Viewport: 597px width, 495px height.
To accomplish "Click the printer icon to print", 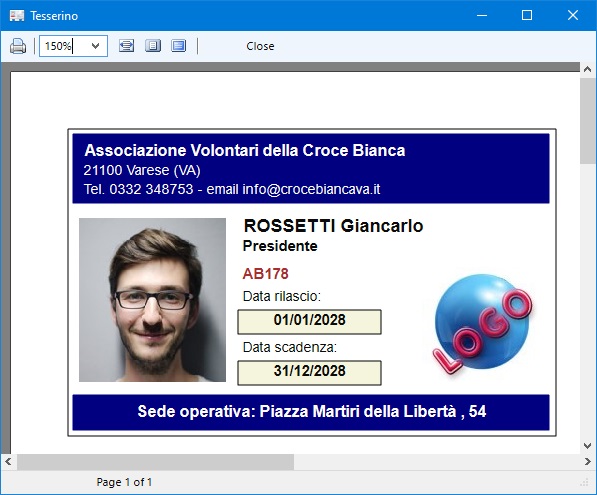I will tap(18, 46).
